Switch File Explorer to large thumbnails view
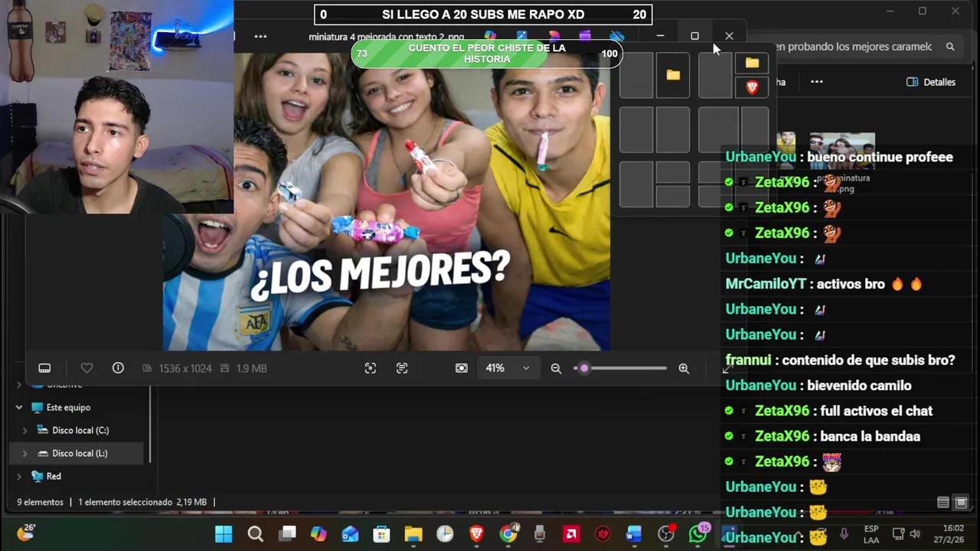 point(961,503)
